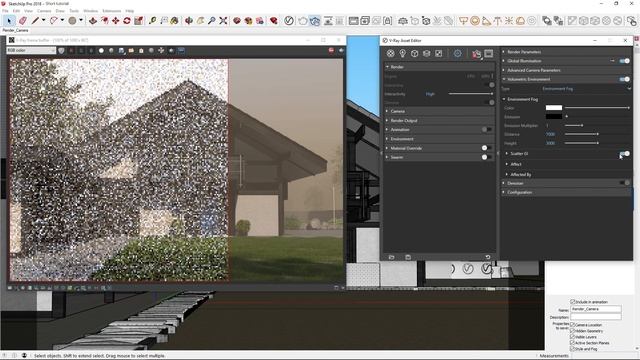Adjust the fog Distance slider
The image size is (640, 360).
tap(581, 134)
